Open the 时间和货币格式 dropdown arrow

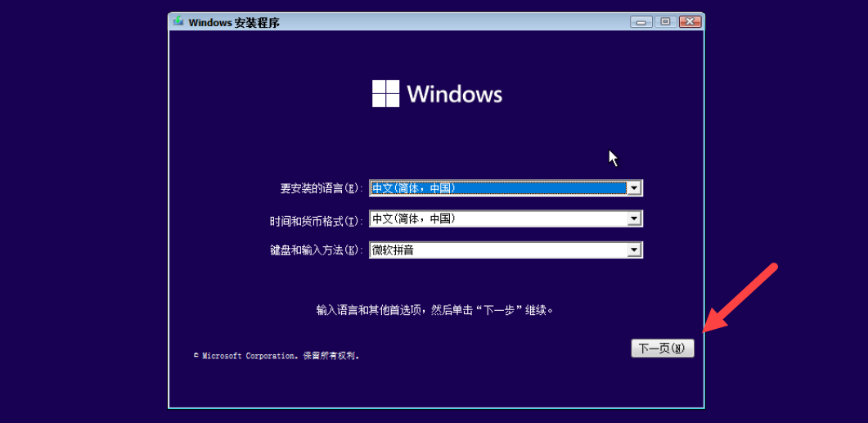tap(634, 219)
